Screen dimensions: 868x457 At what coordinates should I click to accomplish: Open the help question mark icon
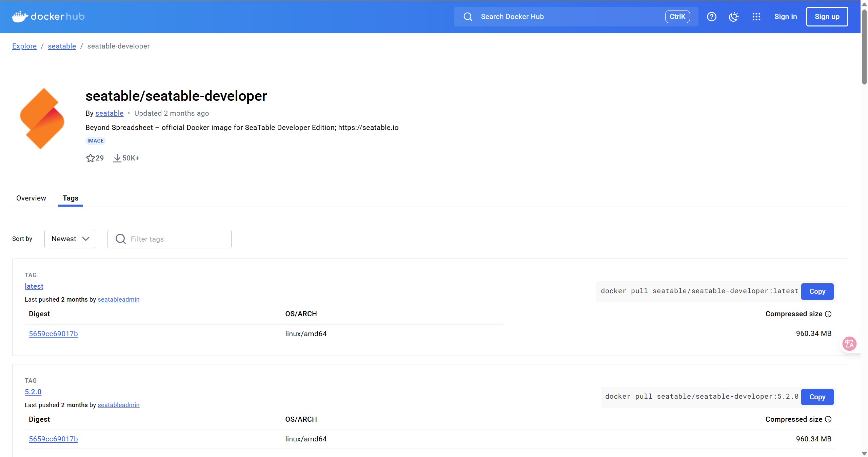(712, 17)
